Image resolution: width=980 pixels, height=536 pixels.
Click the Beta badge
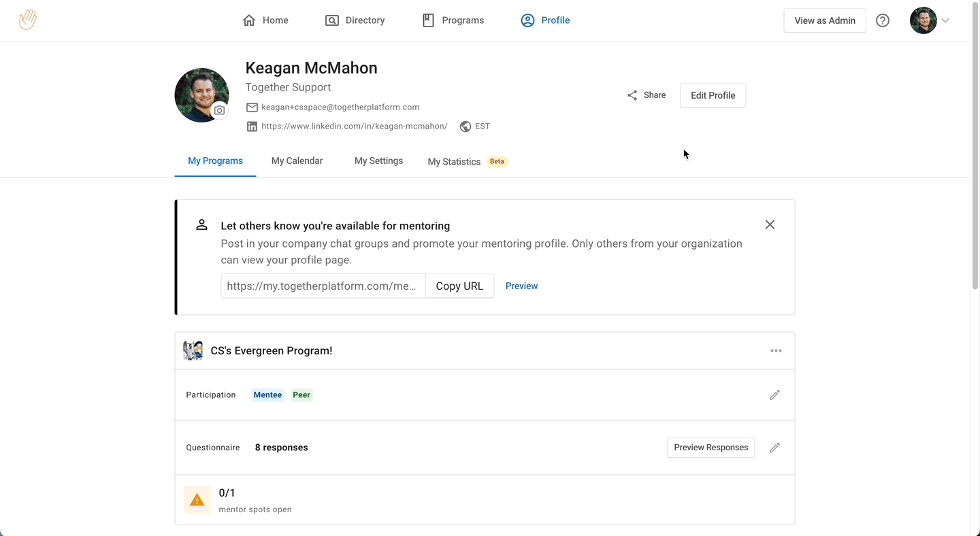click(x=497, y=162)
